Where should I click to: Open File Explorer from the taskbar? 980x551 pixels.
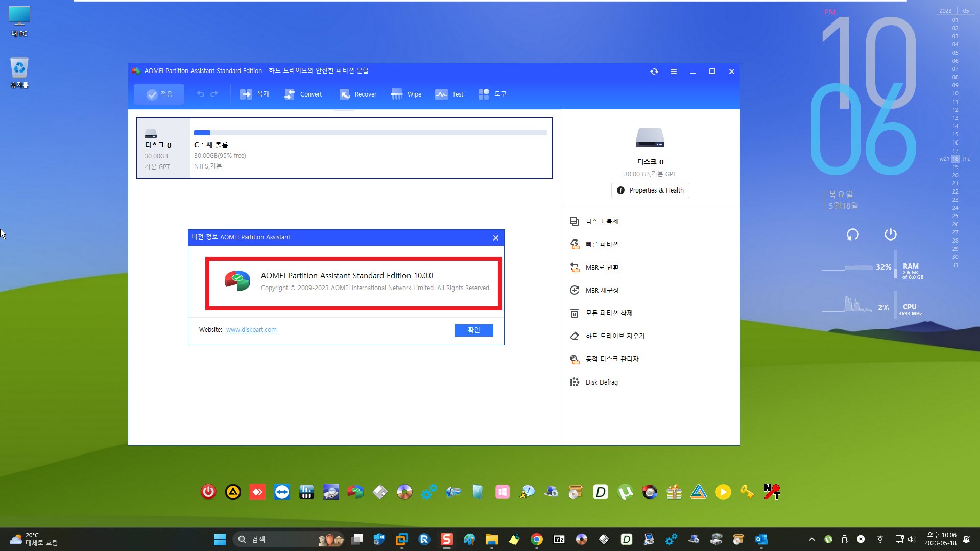[492, 539]
